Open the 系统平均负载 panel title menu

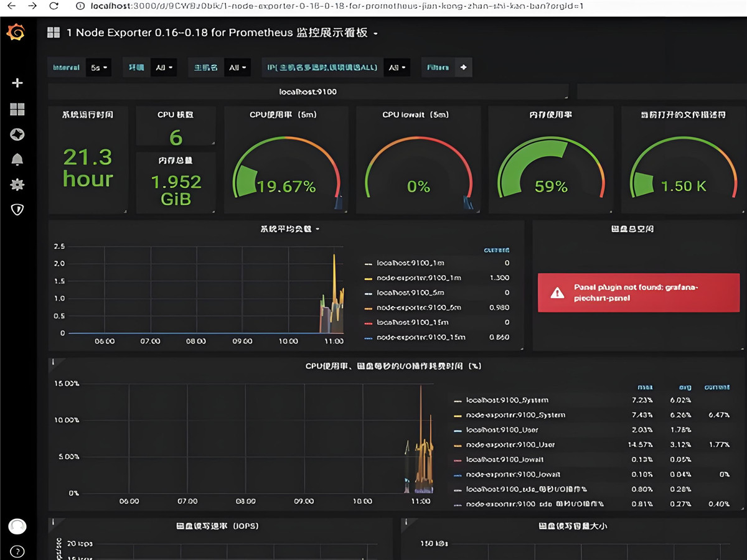[x=289, y=229]
